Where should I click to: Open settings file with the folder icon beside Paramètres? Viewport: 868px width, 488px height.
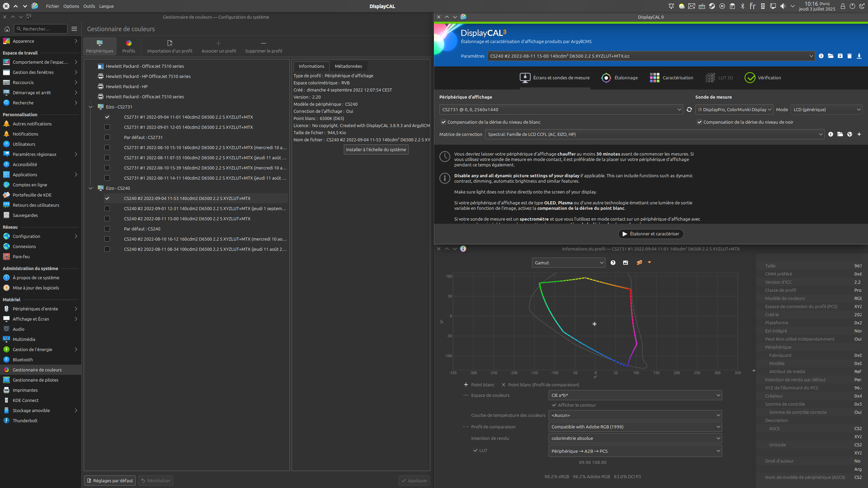click(830, 56)
